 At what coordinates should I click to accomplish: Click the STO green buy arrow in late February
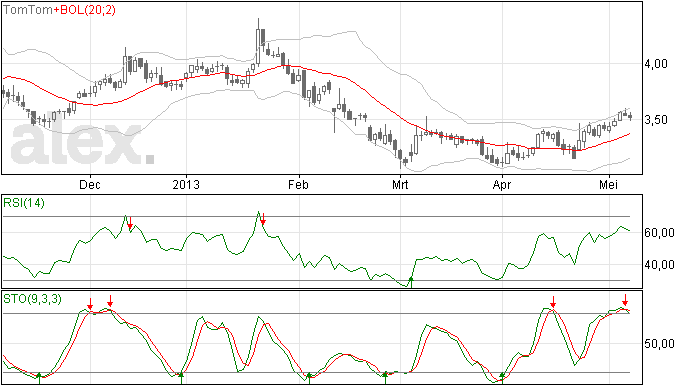point(385,378)
